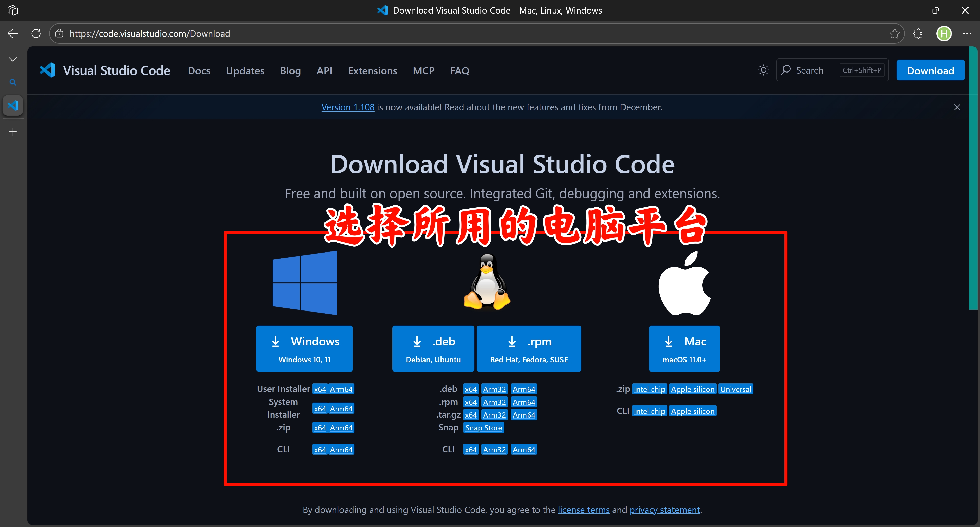Add a new tab with the plus button

(x=13, y=131)
